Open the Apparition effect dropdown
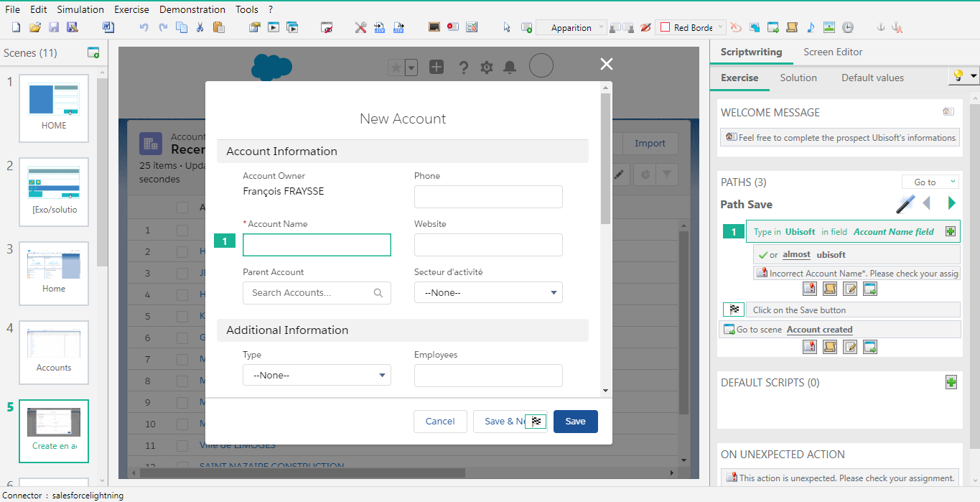The width and height of the screenshot is (980, 502). [600, 27]
